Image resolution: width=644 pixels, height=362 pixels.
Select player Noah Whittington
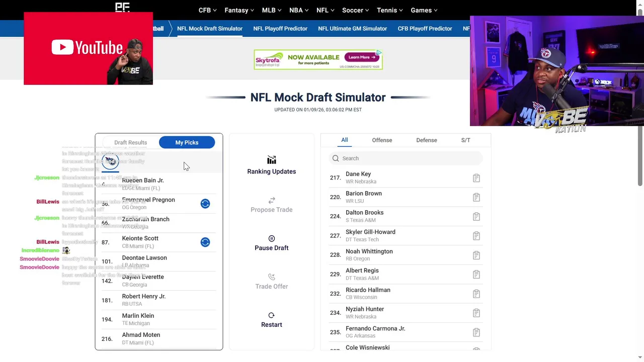click(x=369, y=251)
